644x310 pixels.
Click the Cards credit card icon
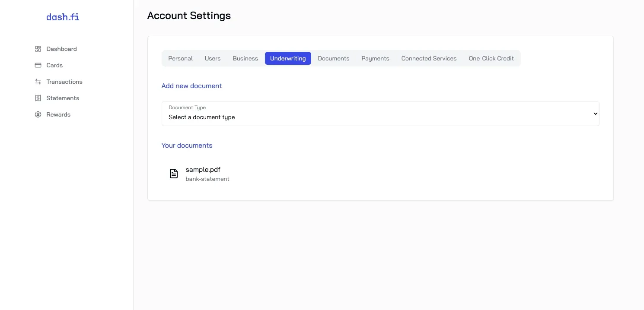38,65
